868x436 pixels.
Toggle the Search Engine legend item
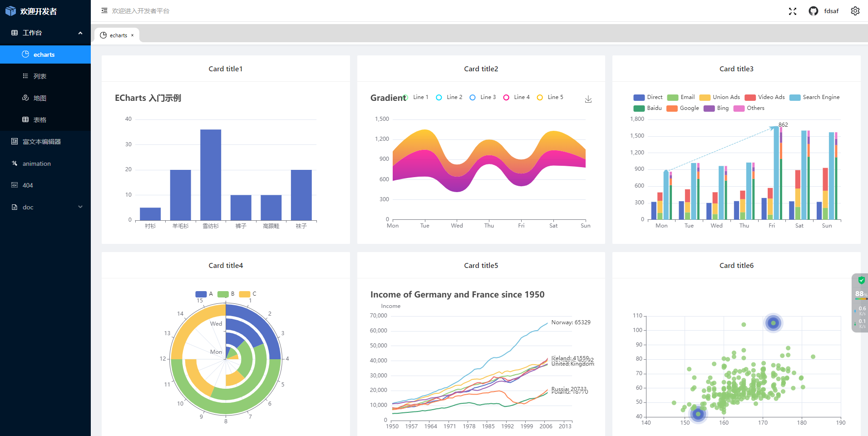(x=814, y=97)
